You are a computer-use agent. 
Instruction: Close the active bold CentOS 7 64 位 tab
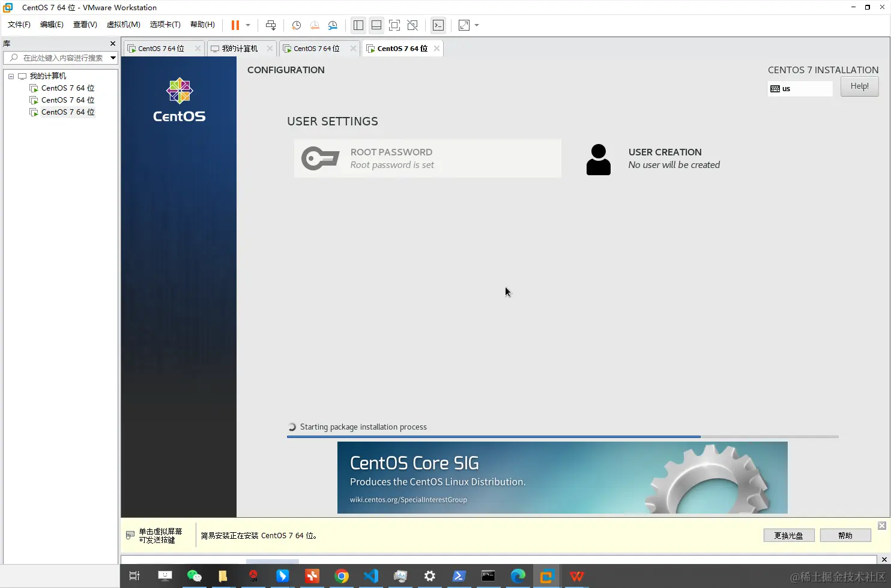(436, 49)
